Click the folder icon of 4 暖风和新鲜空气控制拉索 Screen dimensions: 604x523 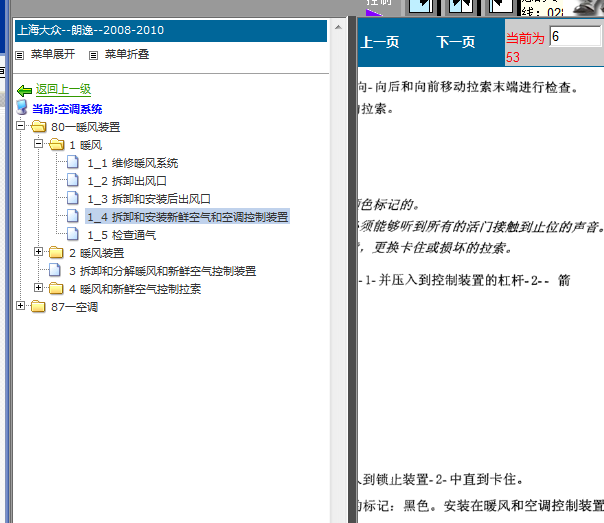click(56, 288)
